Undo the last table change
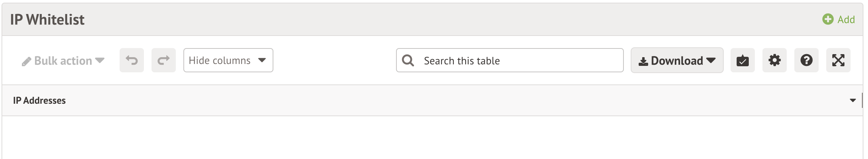Screen dimensions: 868x159 point(132,60)
